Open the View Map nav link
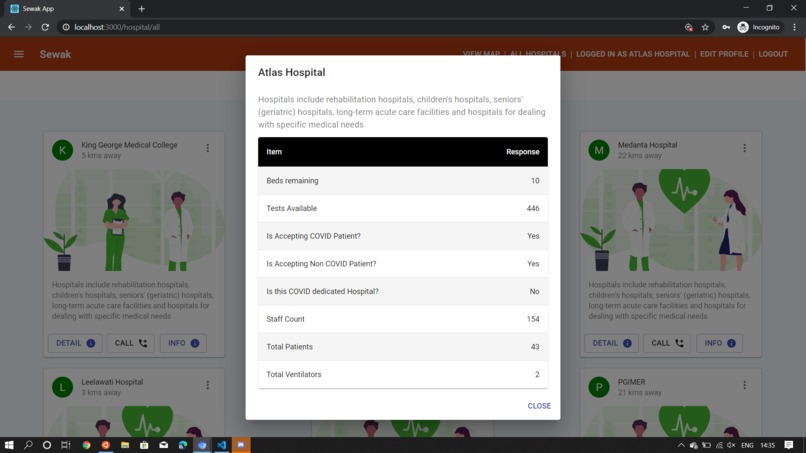Screen dimensions: 806x453 click(x=481, y=54)
